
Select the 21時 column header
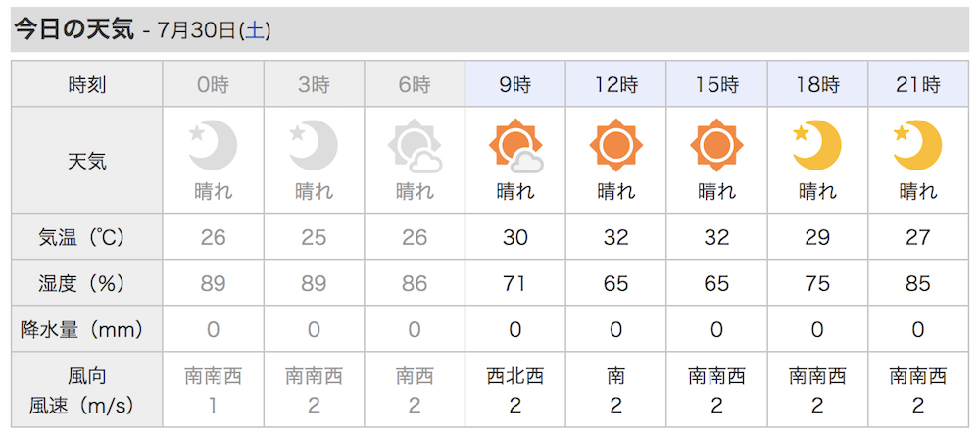click(x=918, y=83)
